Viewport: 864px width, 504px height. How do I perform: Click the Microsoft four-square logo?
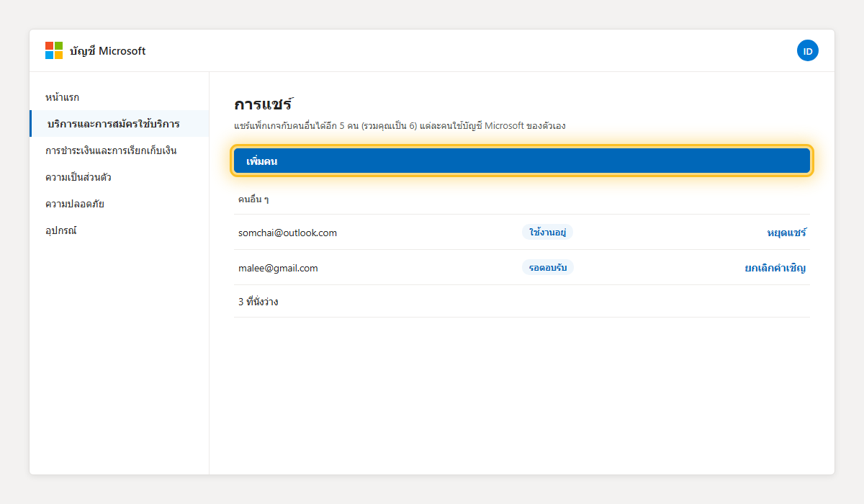[54, 50]
